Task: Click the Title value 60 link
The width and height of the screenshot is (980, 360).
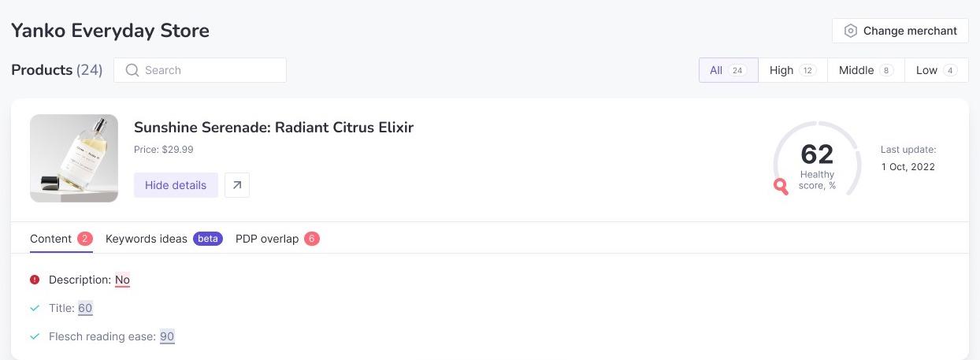Action: tap(85, 308)
